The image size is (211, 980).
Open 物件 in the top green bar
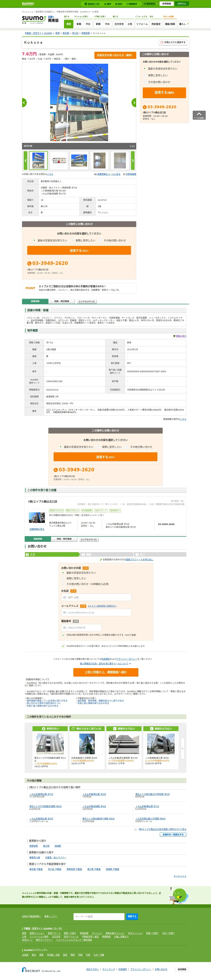coord(108,4)
